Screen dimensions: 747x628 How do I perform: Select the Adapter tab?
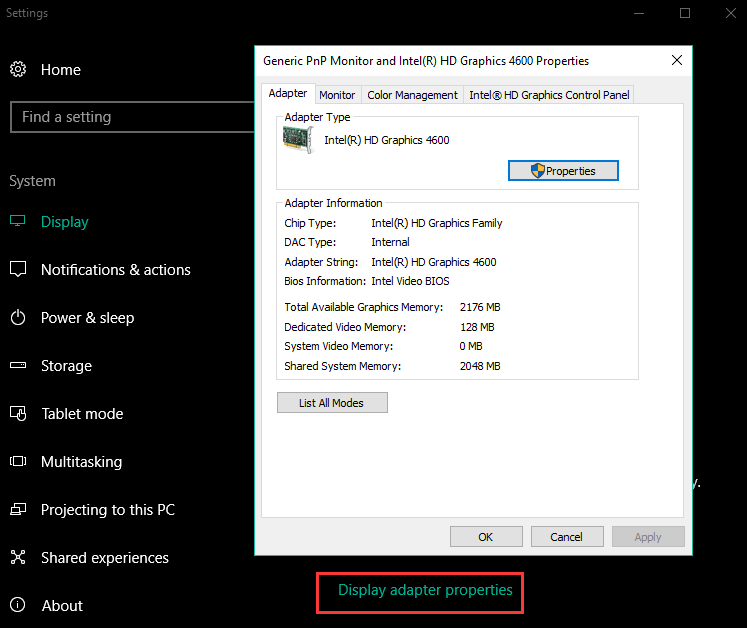click(288, 93)
